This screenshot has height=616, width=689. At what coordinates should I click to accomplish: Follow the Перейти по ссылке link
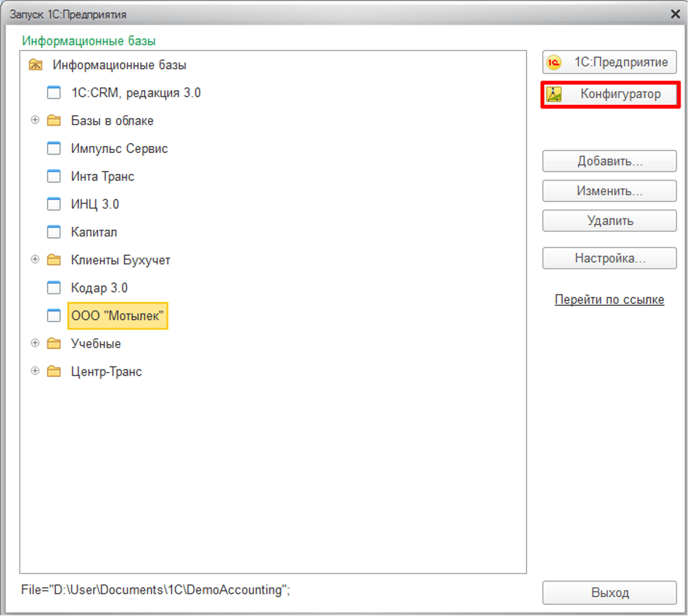(609, 300)
